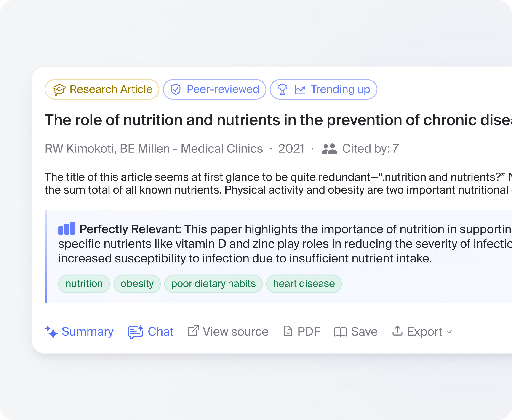Click the sparkle icon beside Summary
Viewport: 512px width, 420px height.
coord(51,332)
